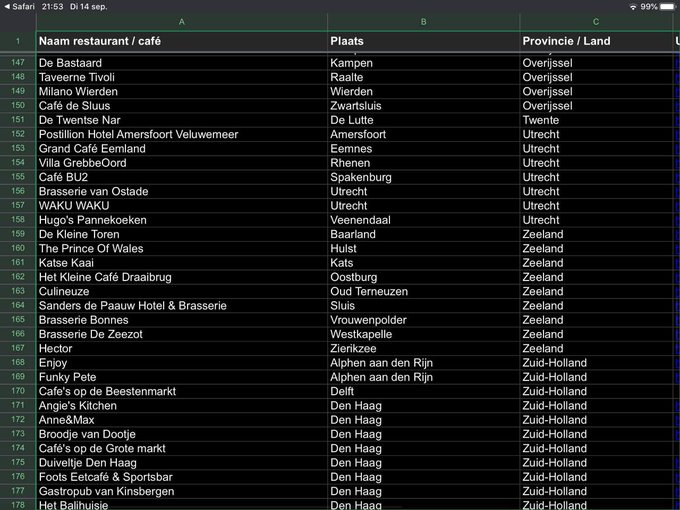Select the 'WAKU WAKU' cell
Viewport: 680px width, 510px height.
click(x=182, y=206)
